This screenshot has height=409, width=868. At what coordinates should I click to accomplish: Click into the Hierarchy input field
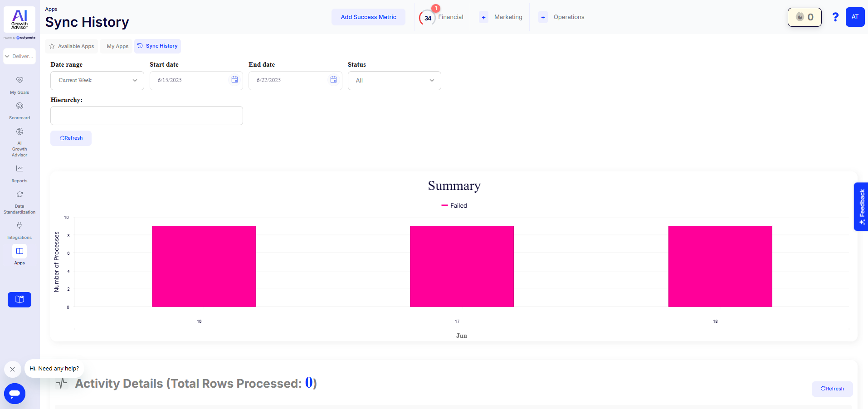146,116
